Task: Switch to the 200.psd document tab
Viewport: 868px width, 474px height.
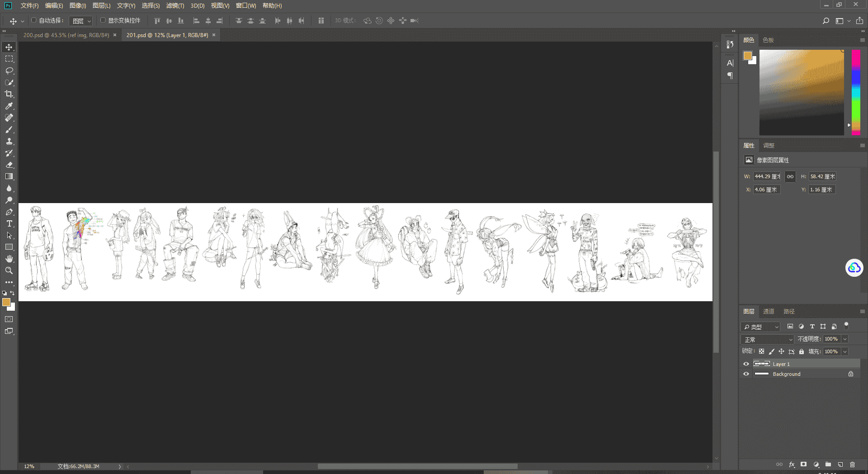Action: 66,35
